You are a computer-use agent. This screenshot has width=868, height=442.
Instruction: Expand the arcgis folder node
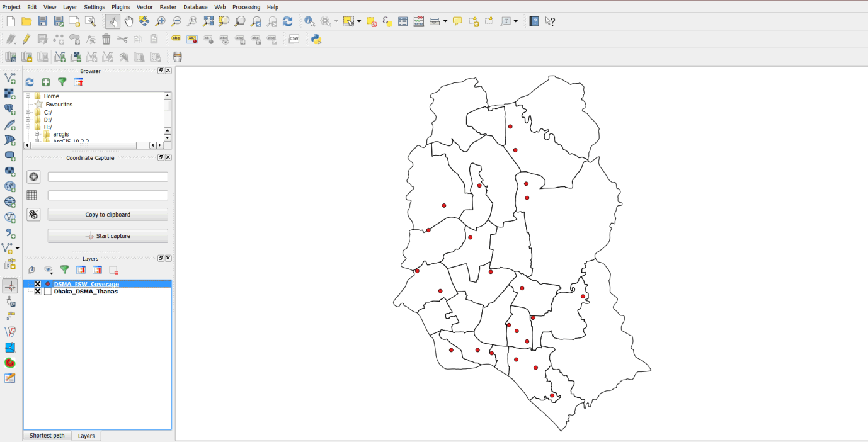pos(37,134)
